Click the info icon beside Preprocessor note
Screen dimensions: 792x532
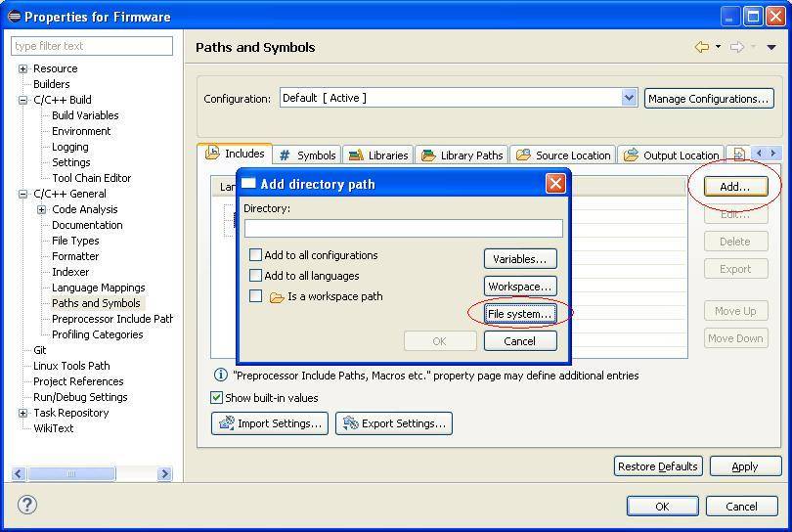click(x=221, y=375)
